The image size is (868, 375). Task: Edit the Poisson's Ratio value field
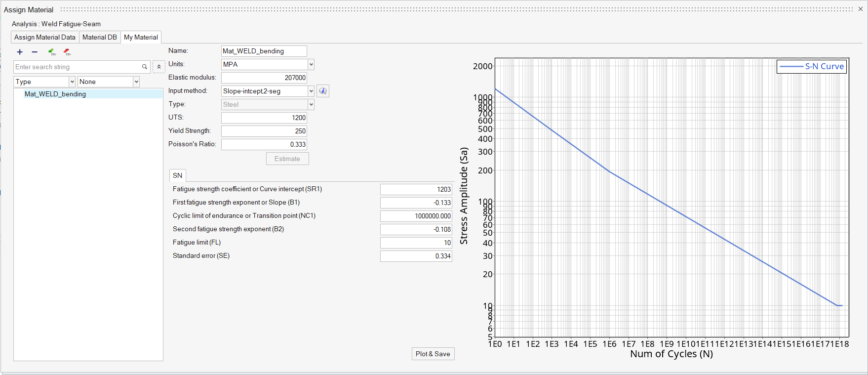[264, 144]
